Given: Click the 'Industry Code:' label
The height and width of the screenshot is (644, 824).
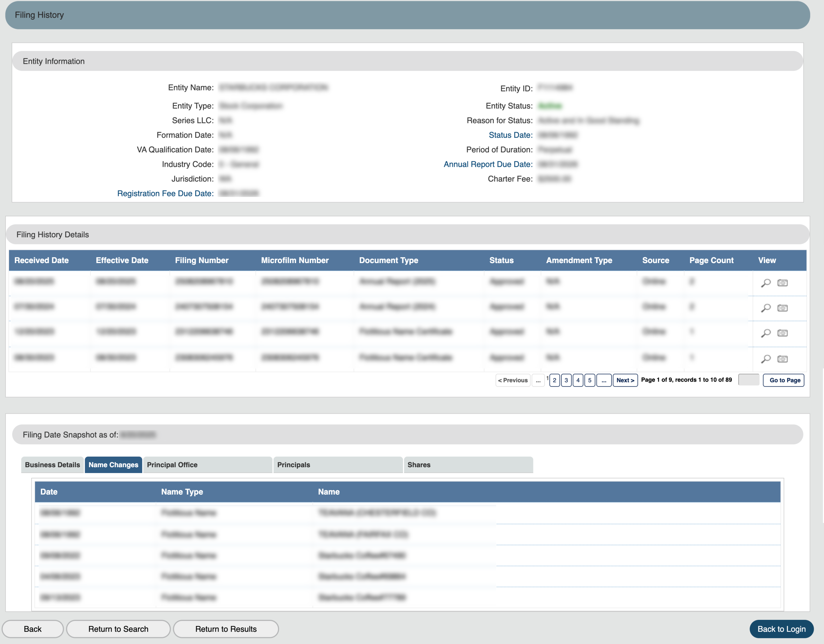Looking at the screenshot, I should (188, 164).
